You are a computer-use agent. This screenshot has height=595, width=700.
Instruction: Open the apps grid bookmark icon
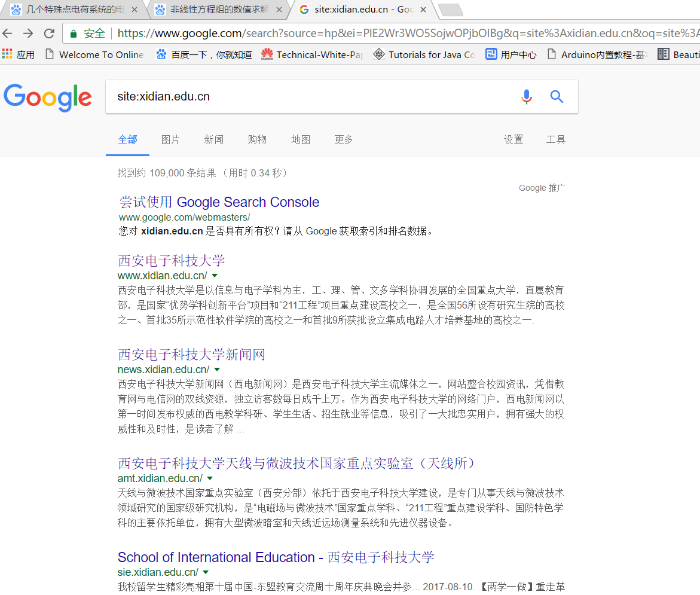click(x=7, y=54)
